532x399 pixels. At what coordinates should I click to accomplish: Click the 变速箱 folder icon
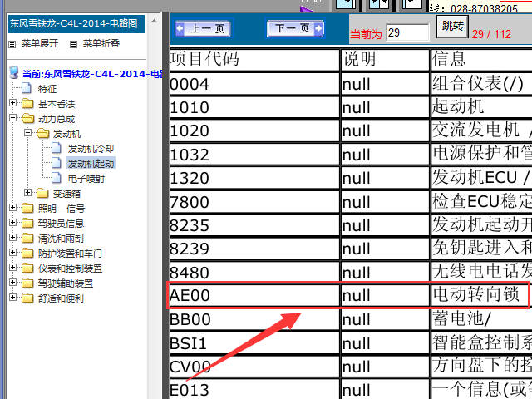[x=42, y=193]
